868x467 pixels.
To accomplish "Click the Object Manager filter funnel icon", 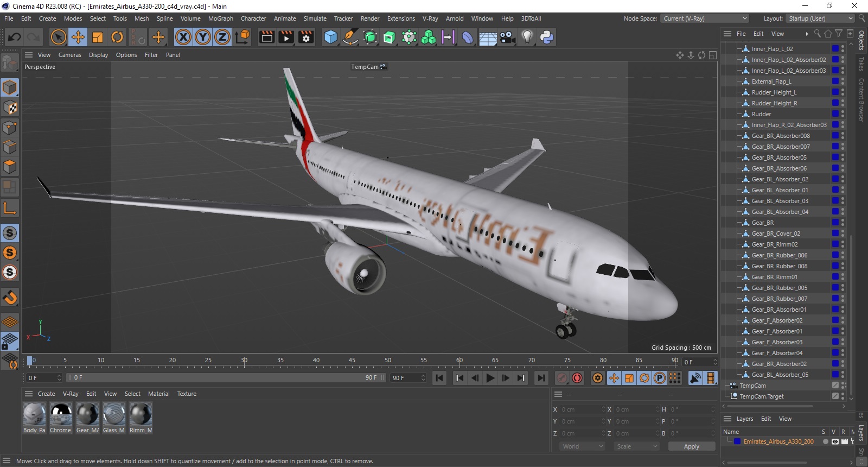I will [839, 34].
